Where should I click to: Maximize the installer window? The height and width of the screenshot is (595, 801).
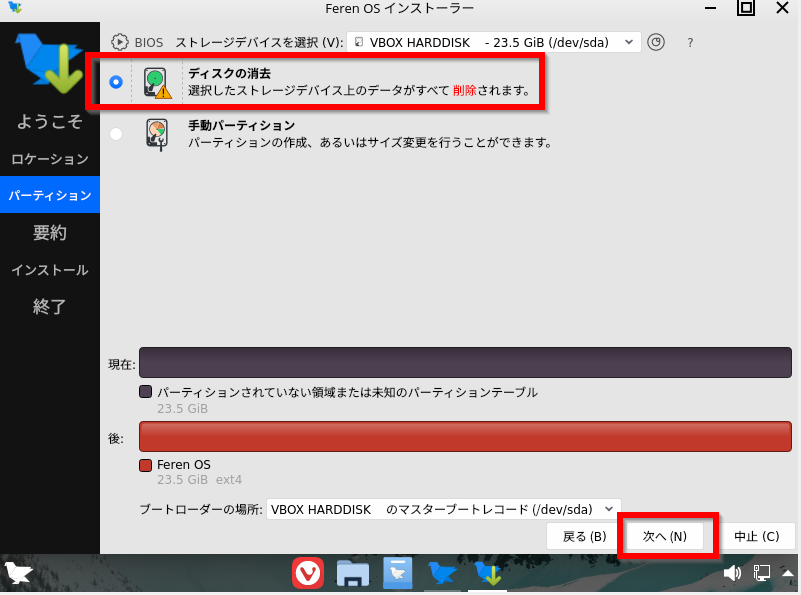pyautogui.click(x=746, y=8)
